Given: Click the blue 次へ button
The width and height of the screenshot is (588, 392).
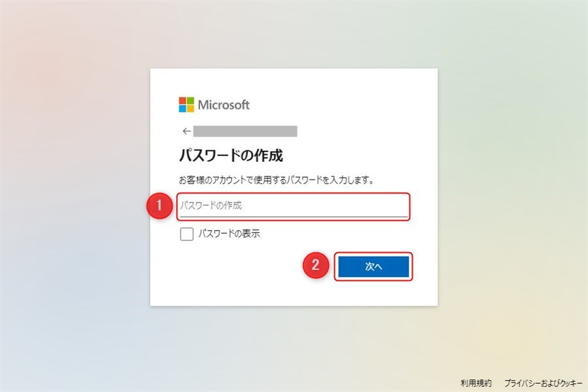Looking at the screenshot, I should 373,267.
